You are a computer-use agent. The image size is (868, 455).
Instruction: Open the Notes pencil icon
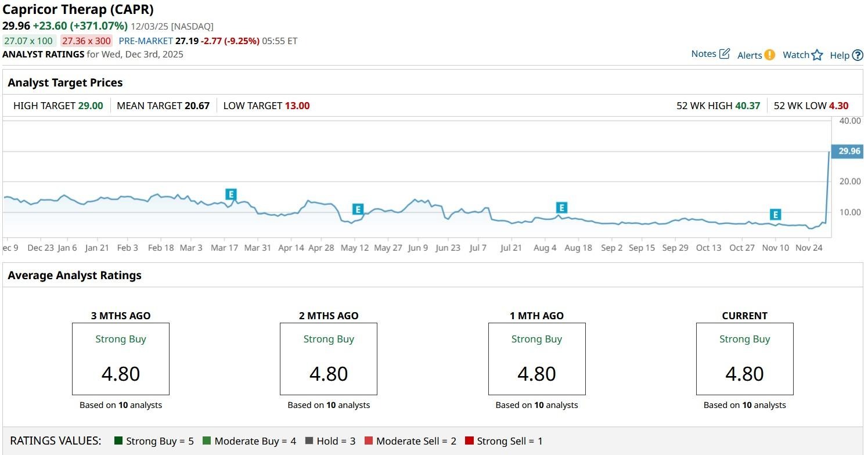coord(724,54)
